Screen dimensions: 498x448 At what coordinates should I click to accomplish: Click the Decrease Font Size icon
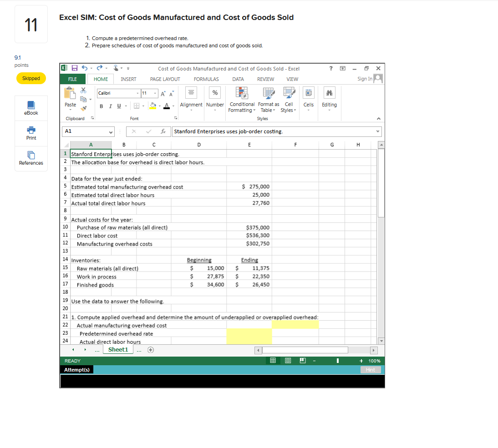(x=172, y=94)
